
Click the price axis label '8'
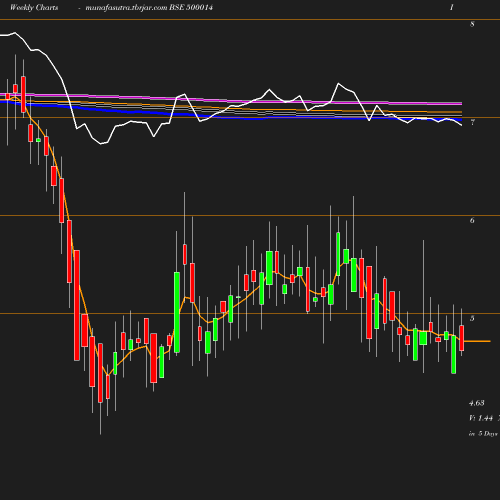[472, 24]
